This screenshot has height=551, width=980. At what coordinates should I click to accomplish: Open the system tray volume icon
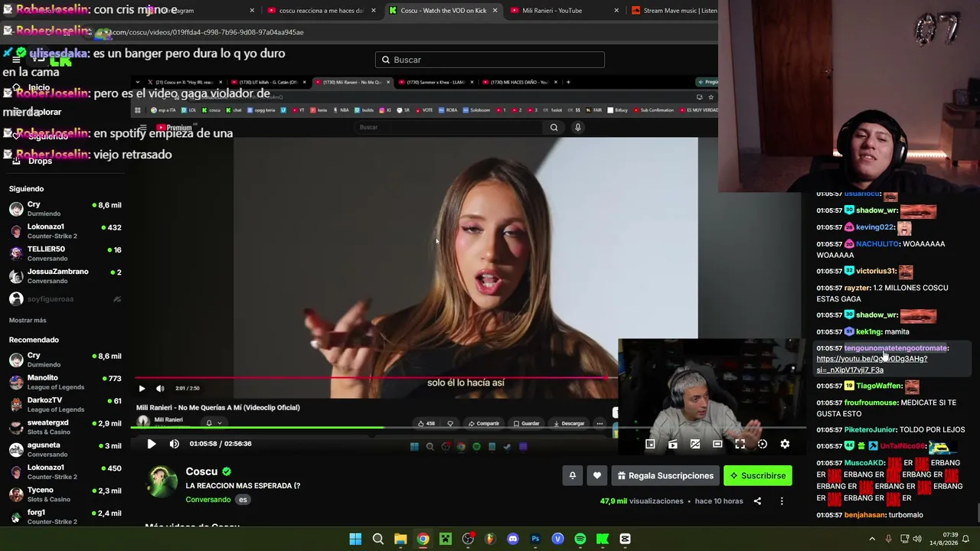(917, 540)
